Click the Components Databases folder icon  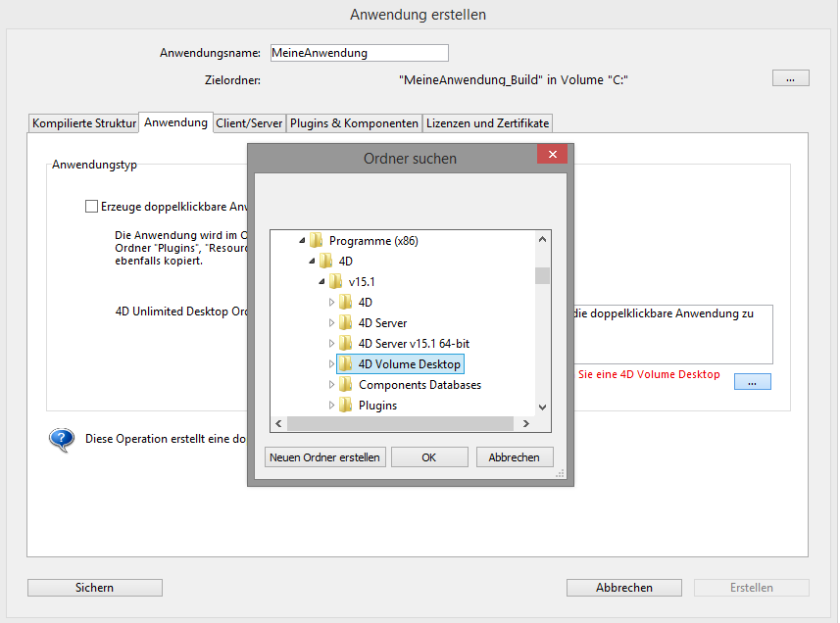(x=345, y=385)
